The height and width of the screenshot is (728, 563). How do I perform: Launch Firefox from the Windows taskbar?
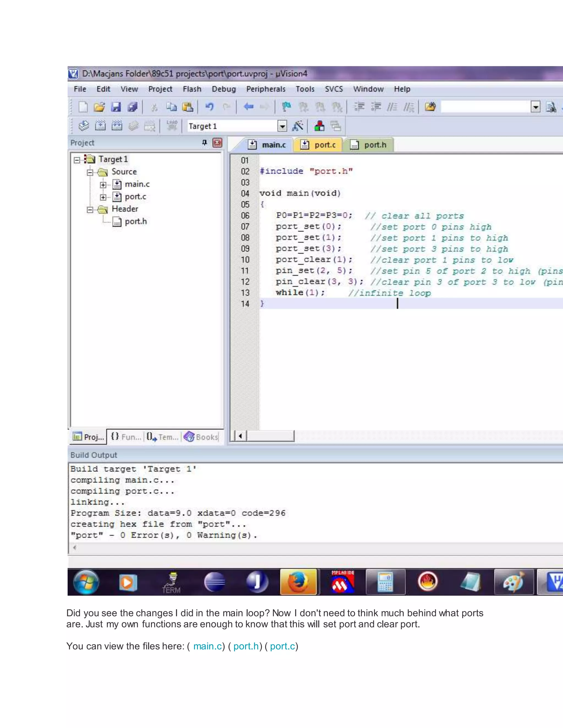(x=298, y=582)
